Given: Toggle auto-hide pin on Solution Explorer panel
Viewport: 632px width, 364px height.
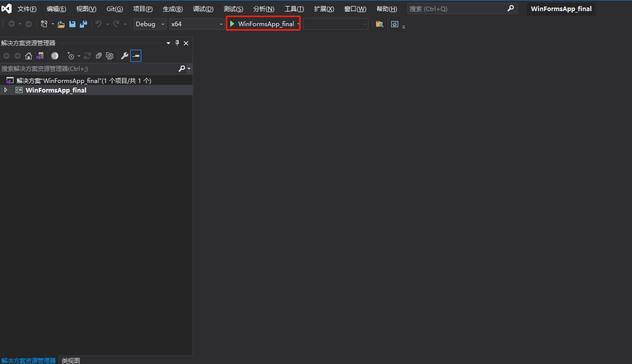Looking at the screenshot, I should click(177, 43).
